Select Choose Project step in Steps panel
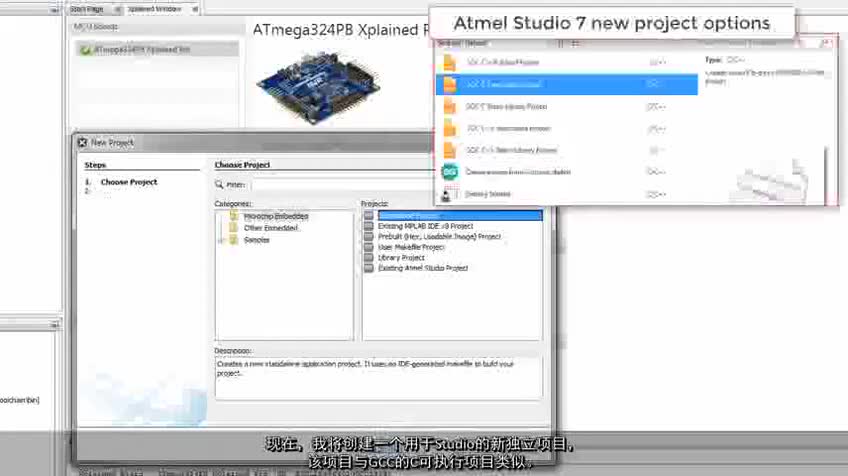848x476 pixels. click(x=129, y=182)
